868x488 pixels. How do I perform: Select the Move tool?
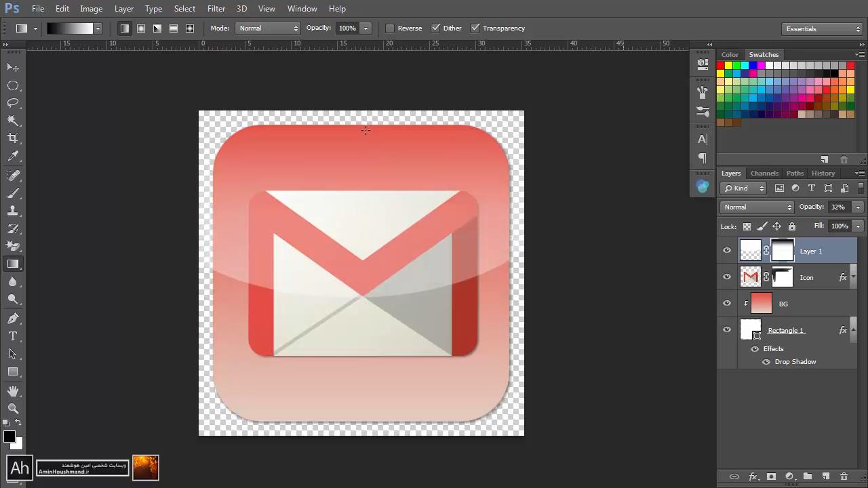click(13, 67)
